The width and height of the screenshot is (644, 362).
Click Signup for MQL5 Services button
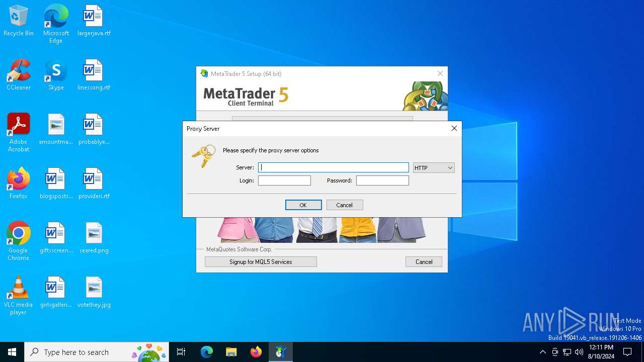[x=261, y=262]
